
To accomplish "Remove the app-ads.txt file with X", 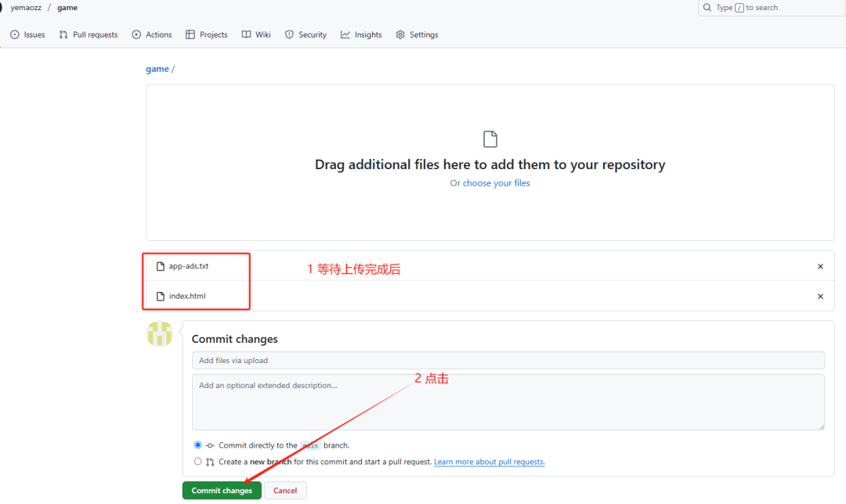I will coord(820,266).
